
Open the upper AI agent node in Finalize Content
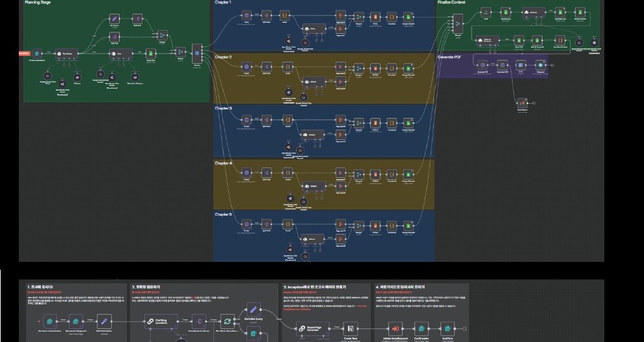[534, 12]
